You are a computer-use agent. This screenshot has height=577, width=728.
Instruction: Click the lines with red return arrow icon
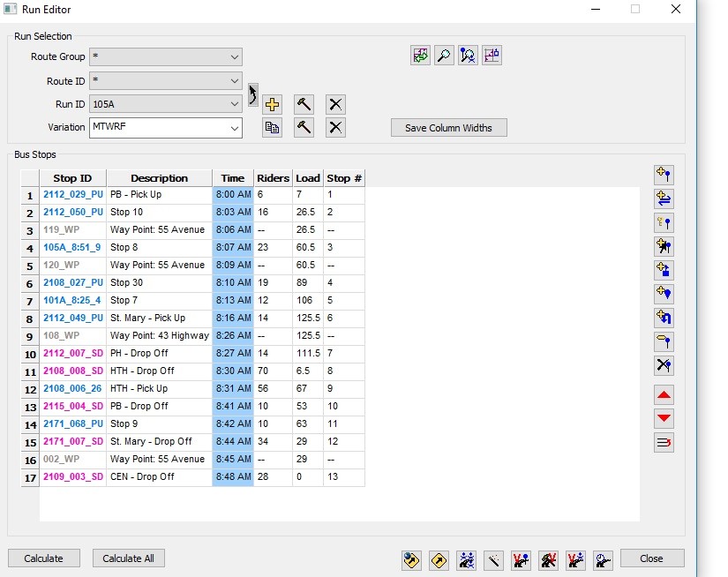tap(664, 442)
